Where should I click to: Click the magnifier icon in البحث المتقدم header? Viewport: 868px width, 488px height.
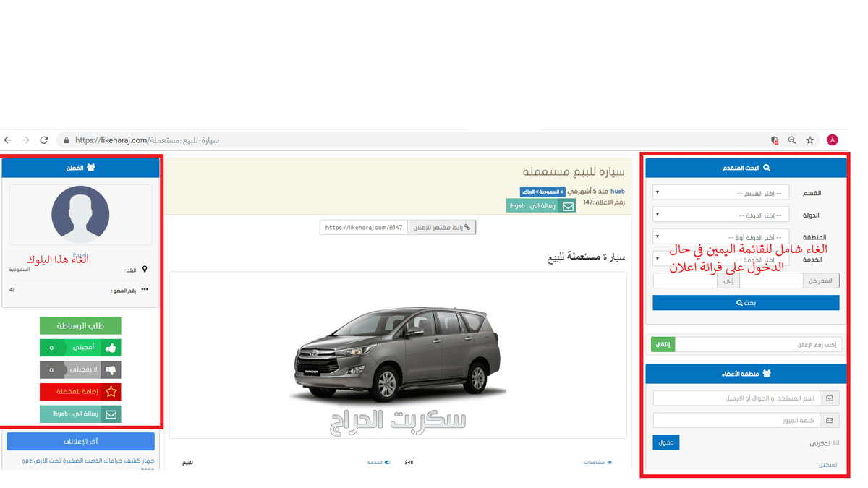[x=767, y=168]
